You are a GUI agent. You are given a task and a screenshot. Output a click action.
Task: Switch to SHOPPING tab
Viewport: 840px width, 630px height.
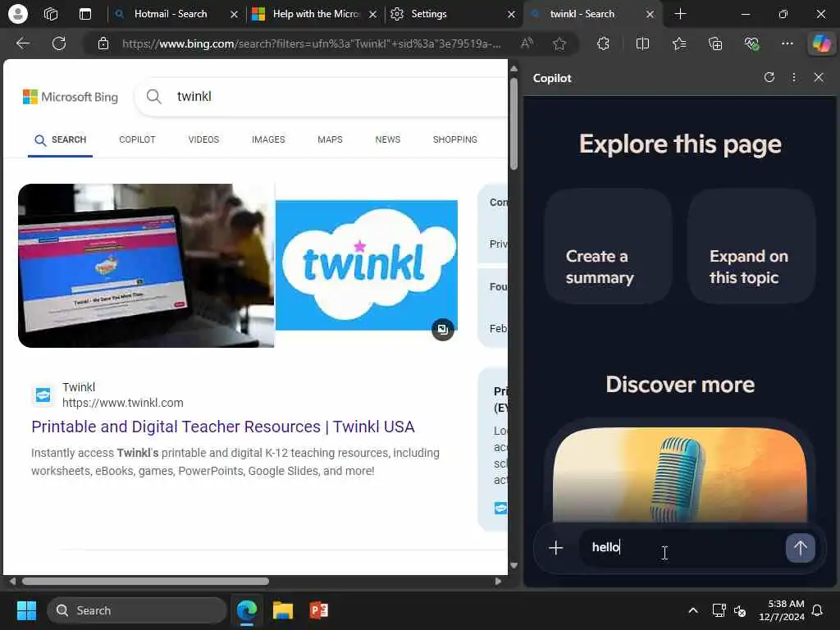pyautogui.click(x=454, y=139)
